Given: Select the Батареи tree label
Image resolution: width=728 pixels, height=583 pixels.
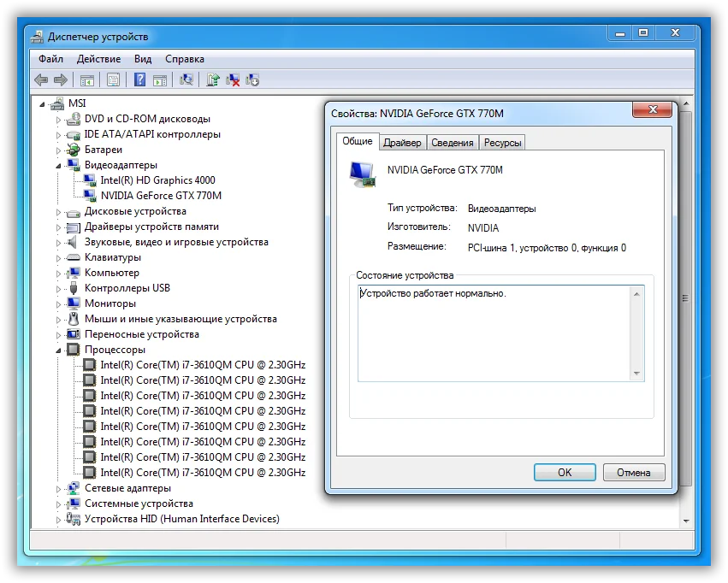Looking at the screenshot, I should pos(104,150).
